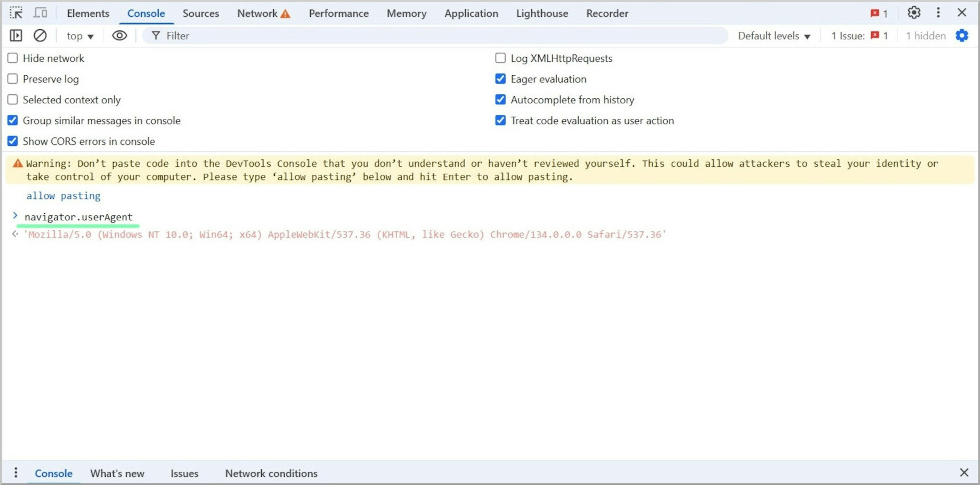Toggle the device toolbar icon
The width and height of the screenshot is (980, 485).
coord(40,13)
